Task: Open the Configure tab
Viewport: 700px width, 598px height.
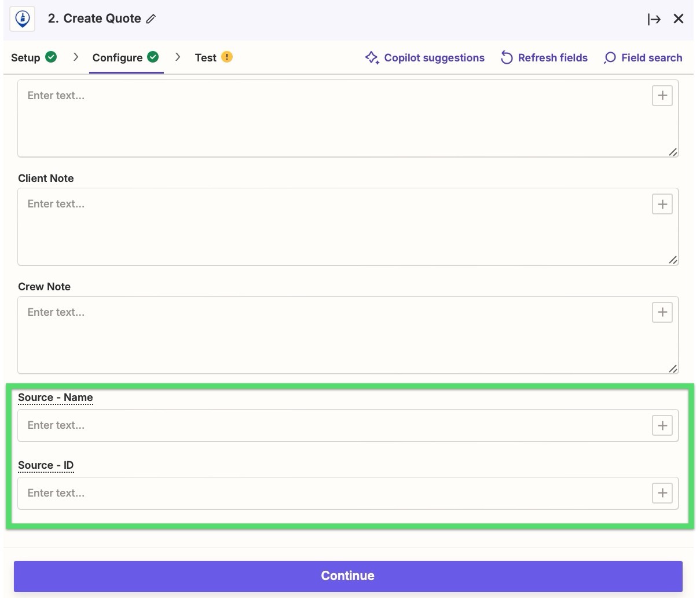Action: (x=126, y=57)
